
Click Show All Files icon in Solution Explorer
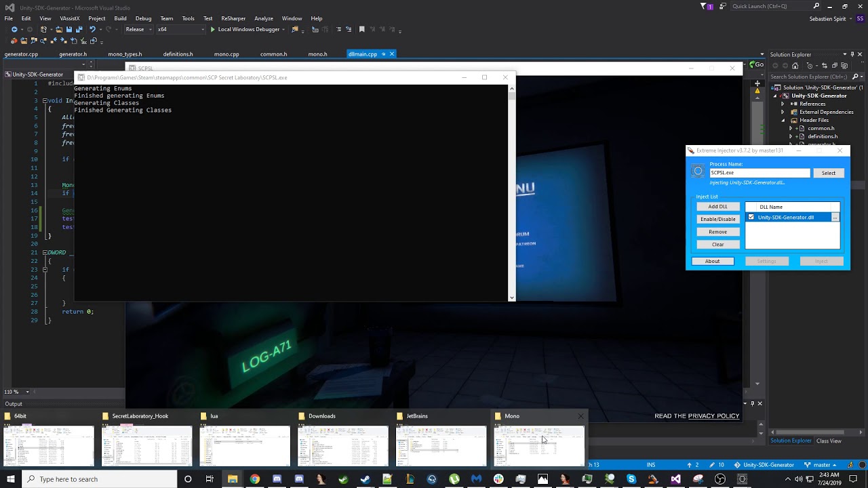tap(844, 66)
